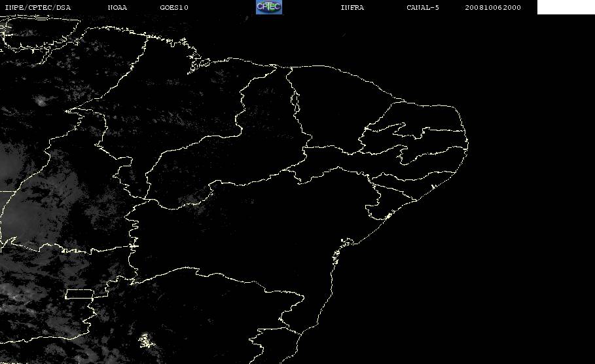This screenshot has height=364, width=595.
Task: Click the 200810062000 timestamp text
Action: coord(493,7)
